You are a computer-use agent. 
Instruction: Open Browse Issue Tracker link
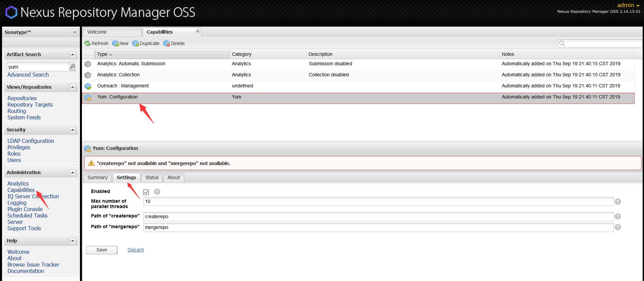point(33,265)
